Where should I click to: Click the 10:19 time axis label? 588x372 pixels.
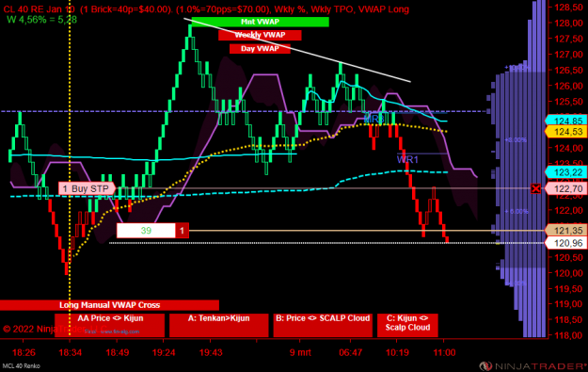(397, 353)
